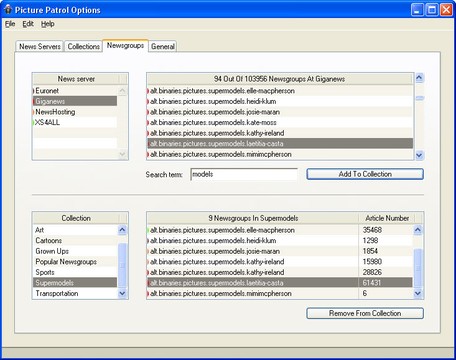Select kathy-ireland row with article 15980
The height and width of the screenshot is (360, 456).
(253, 262)
